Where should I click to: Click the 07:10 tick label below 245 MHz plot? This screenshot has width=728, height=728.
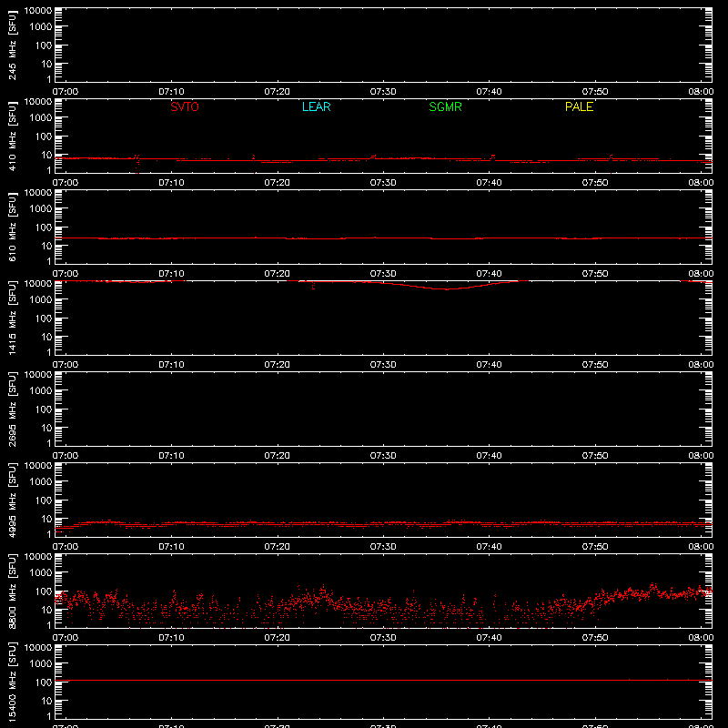(x=171, y=92)
